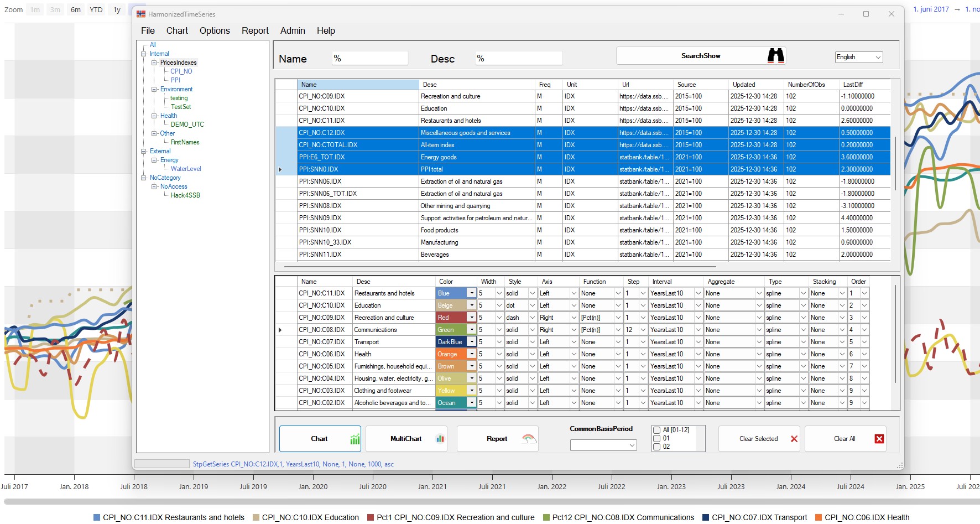
Task: Select the WaterLevel tree item
Action: 186,169
